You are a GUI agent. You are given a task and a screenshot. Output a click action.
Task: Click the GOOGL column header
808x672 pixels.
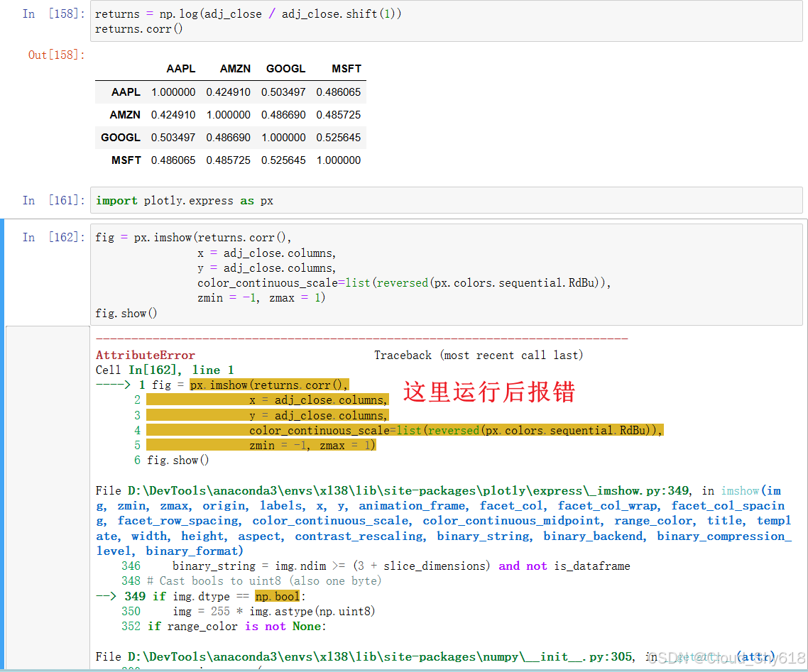pos(286,69)
